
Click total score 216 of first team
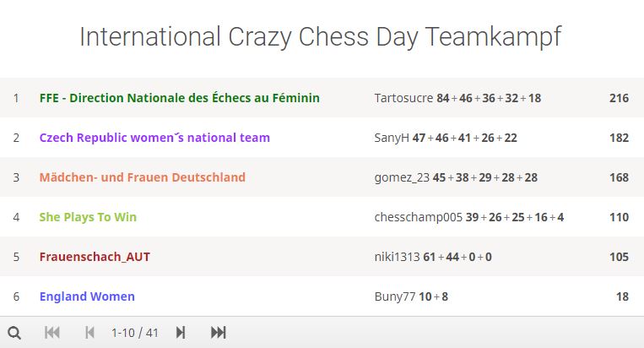(619, 98)
